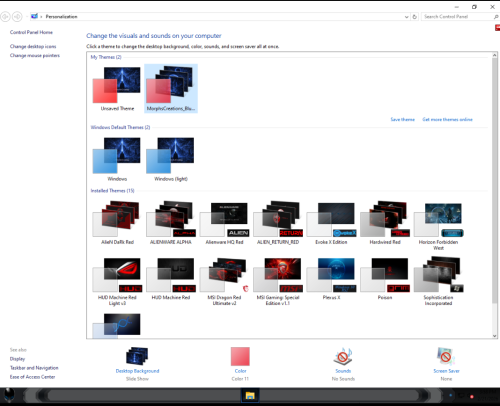Screen dimensions: 500x406
Task: Select the MorphsCreations_Blu theme
Action: (x=171, y=89)
